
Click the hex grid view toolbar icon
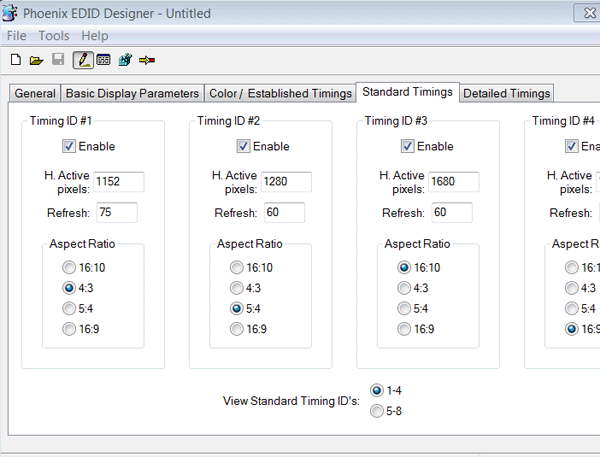[103, 60]
